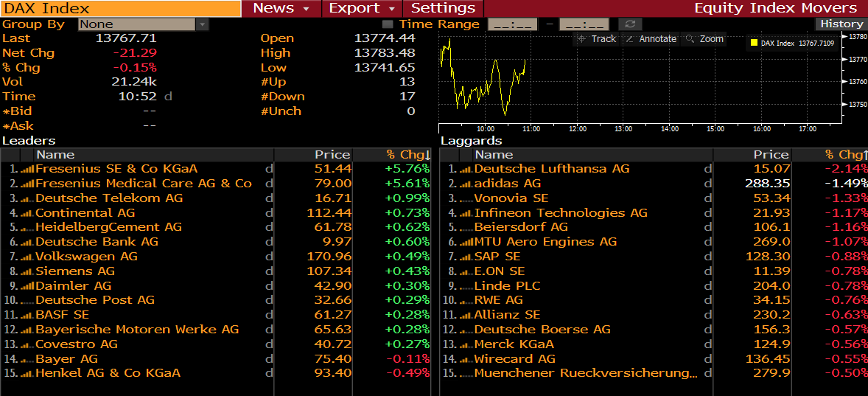Open Muenchener Rueckversicherung security
This screenshot has width=868, height=396.
coord(586,373)
